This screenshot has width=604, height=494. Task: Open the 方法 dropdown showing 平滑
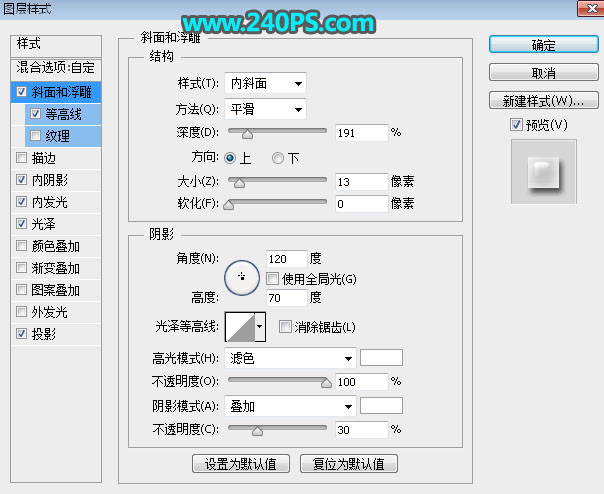pos(265,109)
